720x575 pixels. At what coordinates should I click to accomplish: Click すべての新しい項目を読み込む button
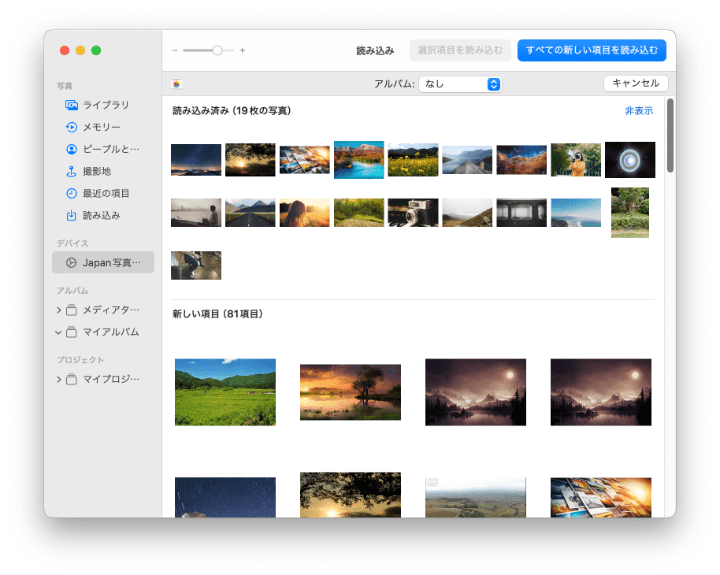pos(591,50)
